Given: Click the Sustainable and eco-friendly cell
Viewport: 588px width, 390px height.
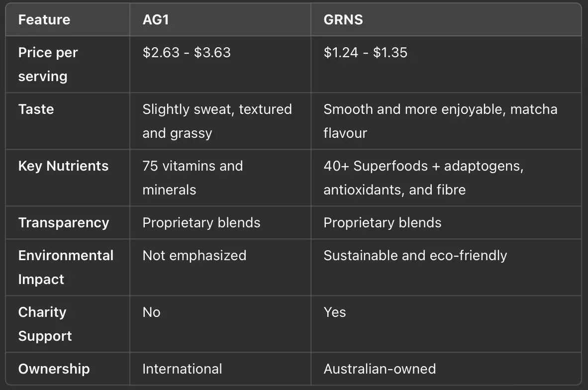Looking at the screenshot, I should (x=415, y=256).
